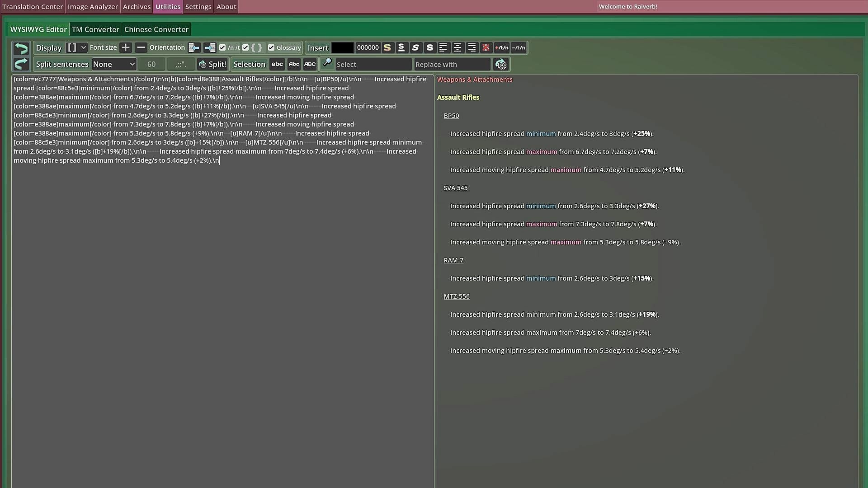Click the +/t/n insert icon
Image resolution: width=868 pixels, height=488 pixels.
pyautogui.click(x=501, y=47)
